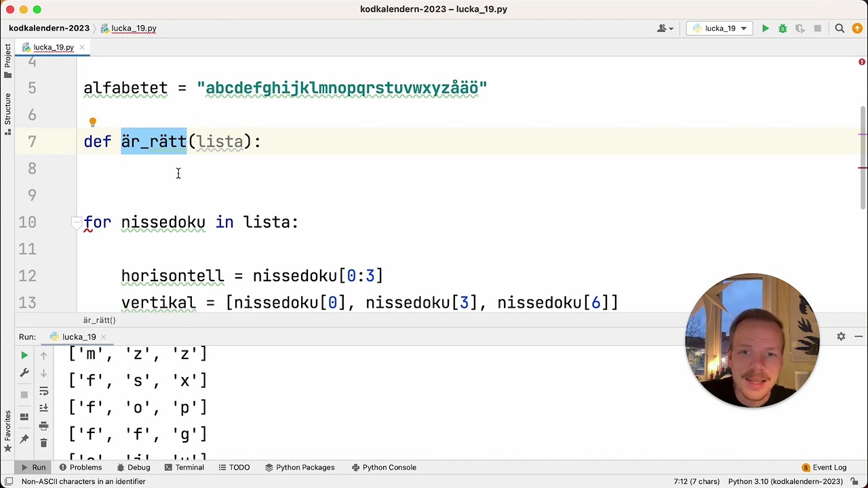Click the red error inspection indicator
Screen dimensions: 868x488
pyautogui.click(x=862, y=62)
